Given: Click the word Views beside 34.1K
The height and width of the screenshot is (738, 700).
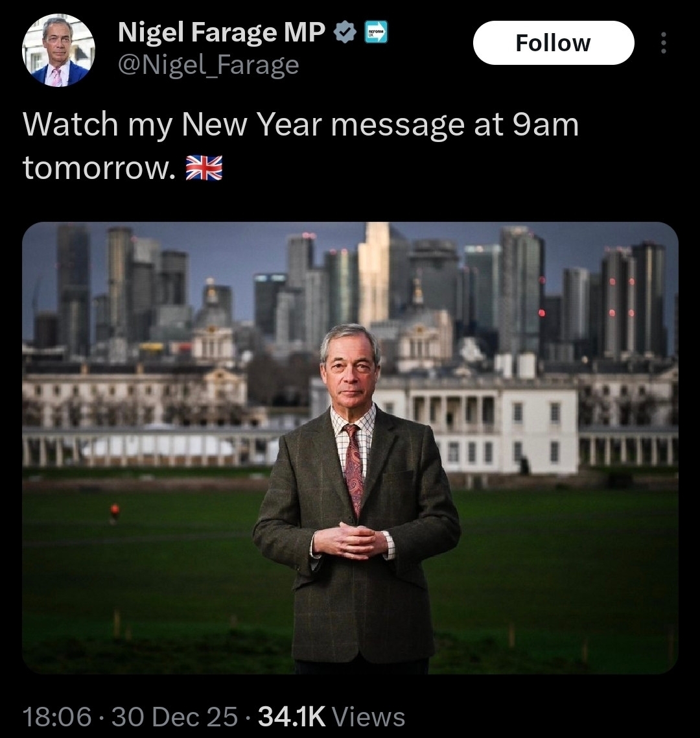Looking at the screenshot, I should click(x=369, y=717).
